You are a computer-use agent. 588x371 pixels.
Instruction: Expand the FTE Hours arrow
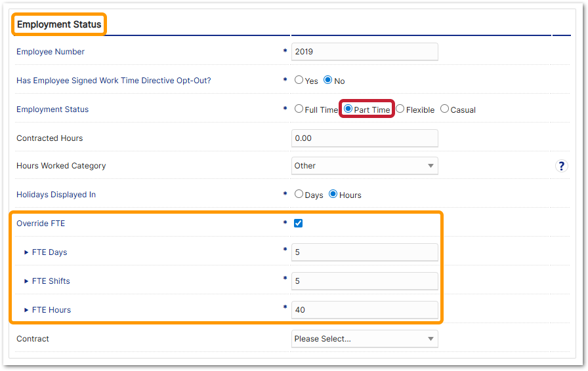coord(26,310)
